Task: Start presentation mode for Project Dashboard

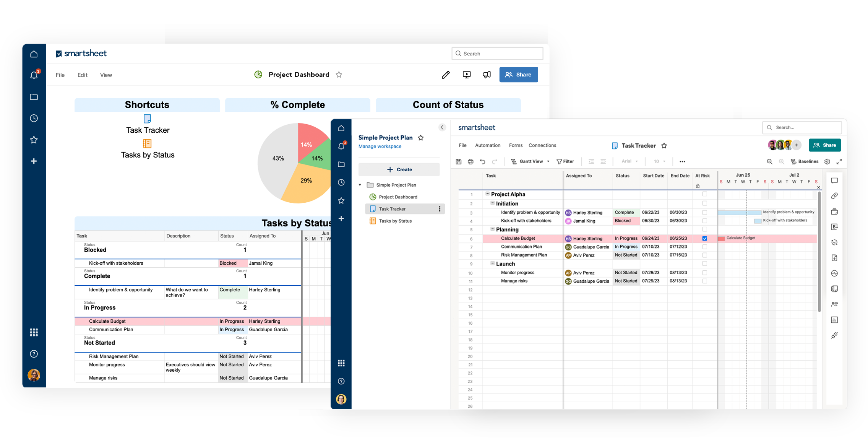Action: tap(467, 75)
